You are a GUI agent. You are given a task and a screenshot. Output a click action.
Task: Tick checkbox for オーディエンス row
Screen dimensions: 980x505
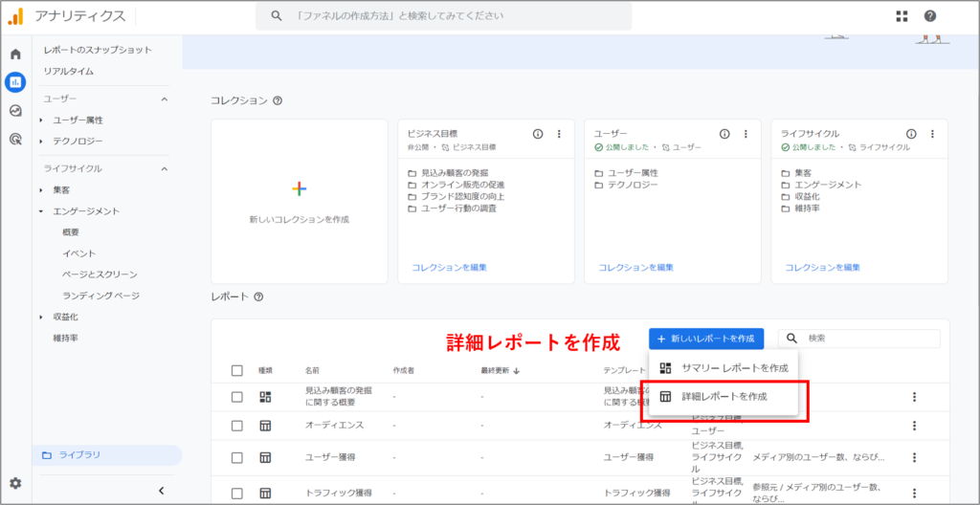pos(237,426)
